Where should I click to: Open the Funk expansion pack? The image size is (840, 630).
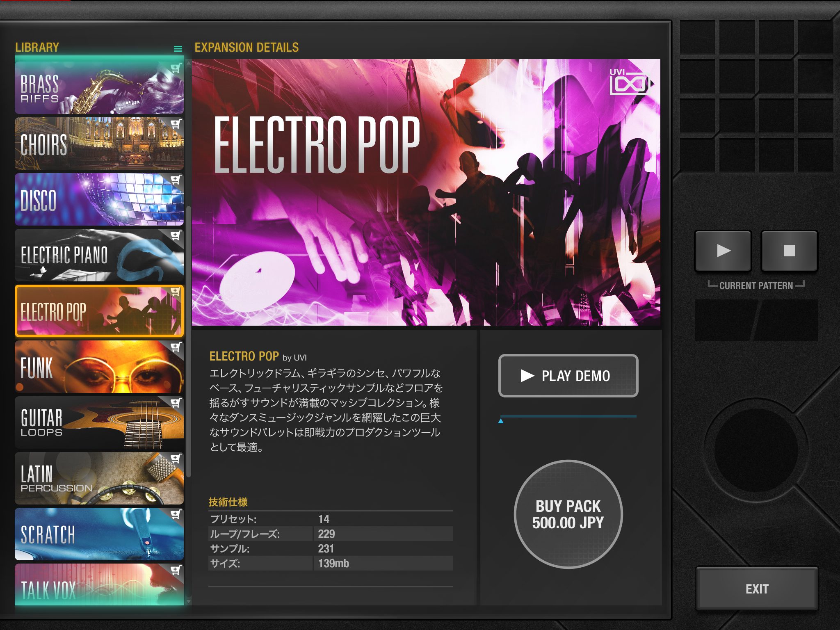(x=99, y=367)
